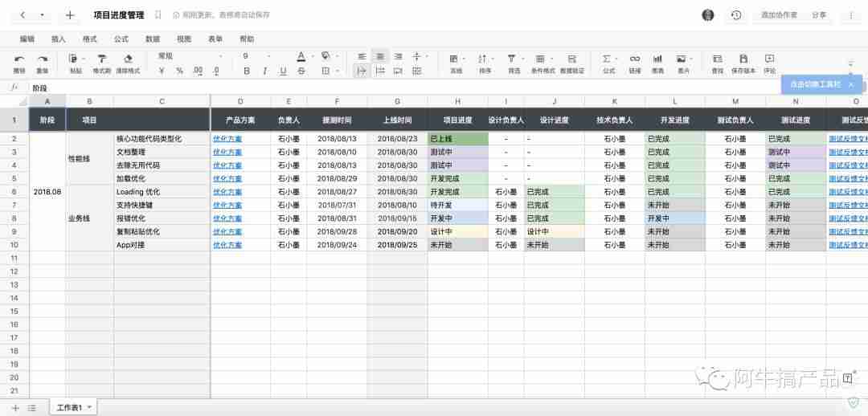Click the 添加协作者 button
Screen dimensions: 868x416
coord(779,15)
